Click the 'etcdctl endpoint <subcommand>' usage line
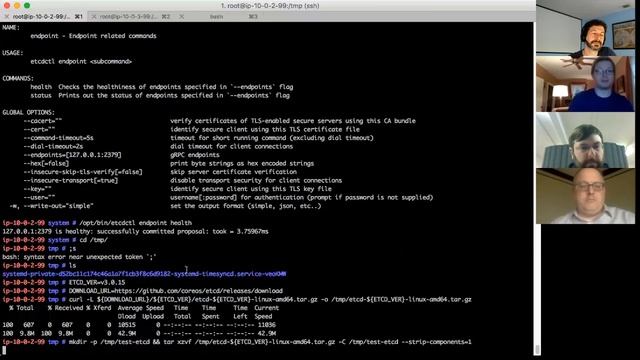640x360 pixels. pyautogui.click(x=81, y=62)
